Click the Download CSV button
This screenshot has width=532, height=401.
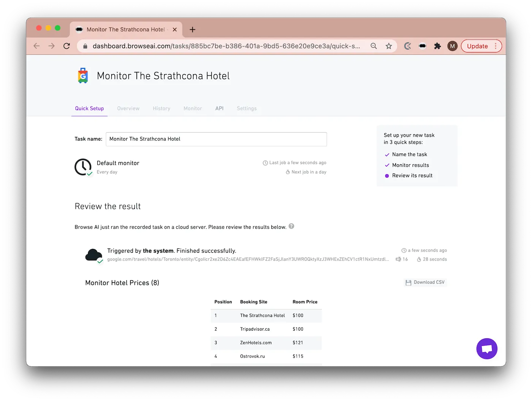coord(425,282)
